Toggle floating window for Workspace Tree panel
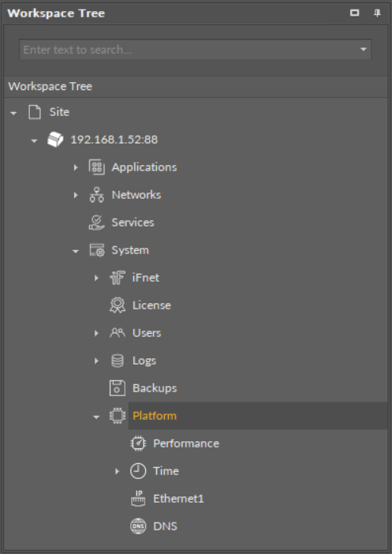Image resolution: width=392 pixels, height=554 pixels. coord(355,13)
